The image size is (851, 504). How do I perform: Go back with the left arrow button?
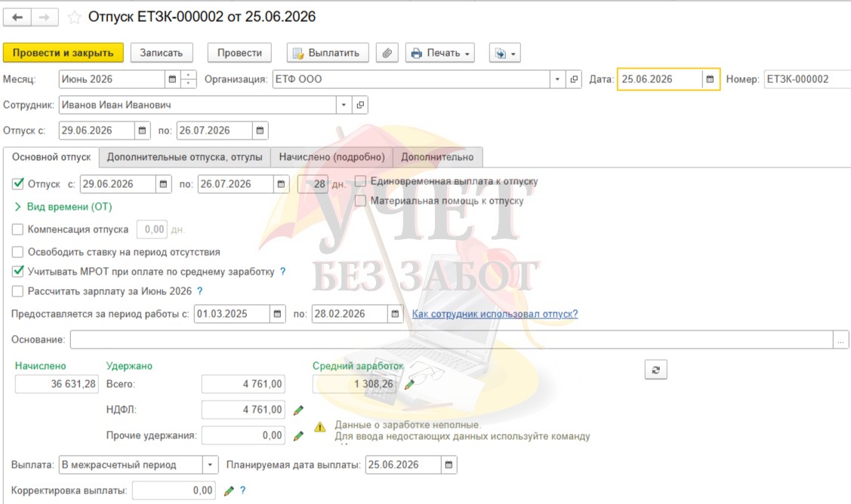pos(17,17)
